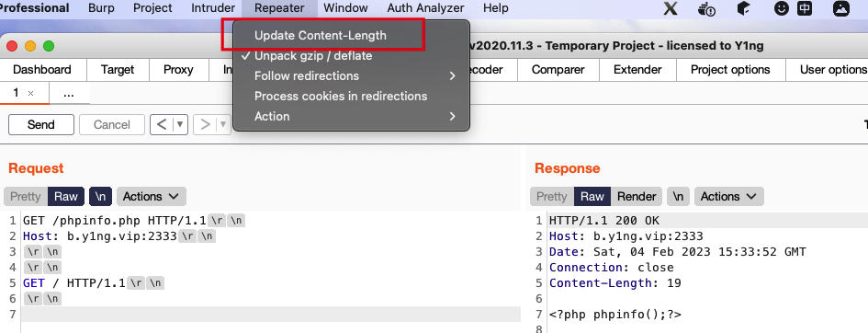
Task: Click the smiley face menu bar icon
Action: (x=781, y=8)
